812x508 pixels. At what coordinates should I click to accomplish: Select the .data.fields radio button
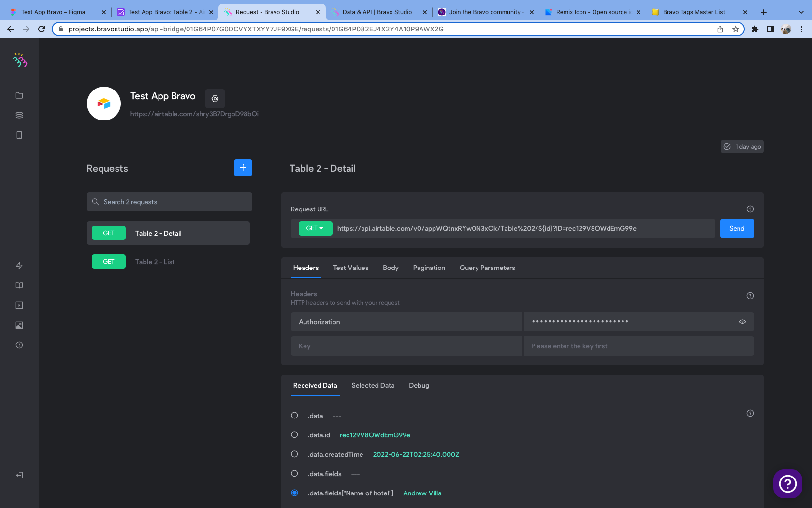[x=294, y=474]
